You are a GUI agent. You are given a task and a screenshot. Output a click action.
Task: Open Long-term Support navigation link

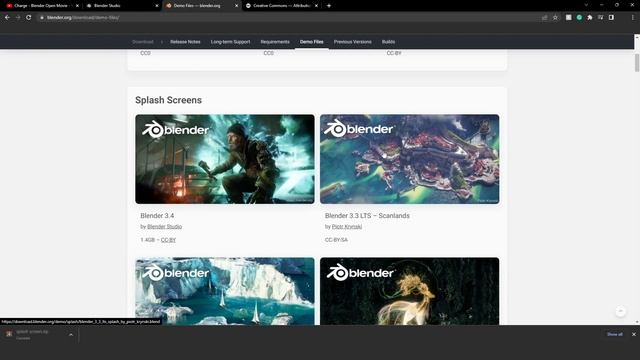(x=230, y=42)
